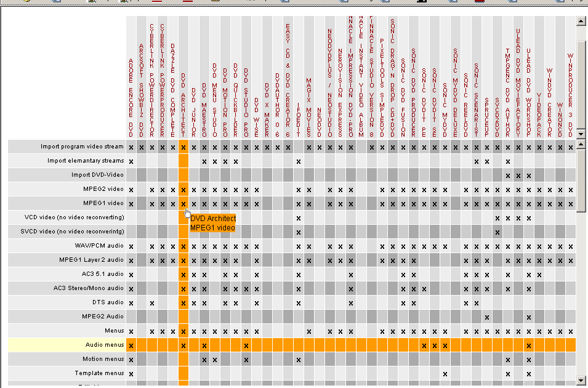The image size is (588, 388).
Task: Click table pane scrollbar down arrow at bottom
Action: [x=581, y=380]
